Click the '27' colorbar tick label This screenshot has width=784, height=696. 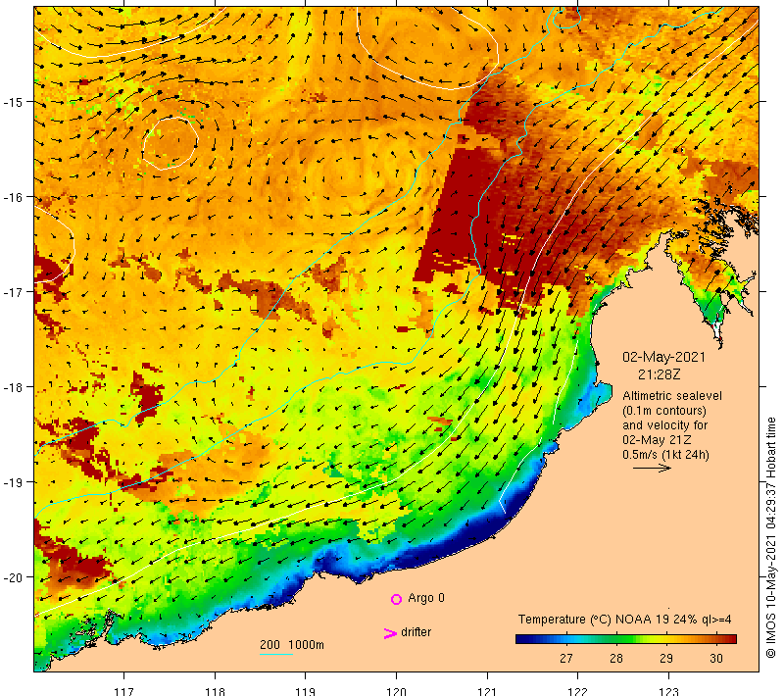[566, 659]
